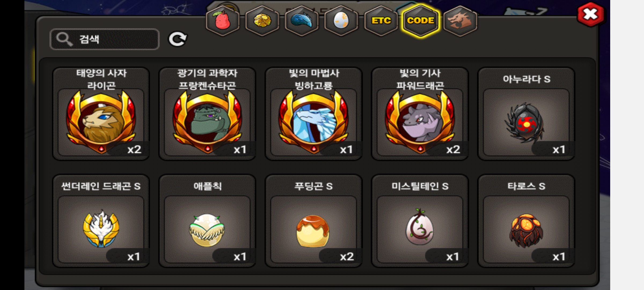Select the 미스틸테인 S vine egg
Image resolution: width=644 pixels, height=290 pixels.
[420, 221]
